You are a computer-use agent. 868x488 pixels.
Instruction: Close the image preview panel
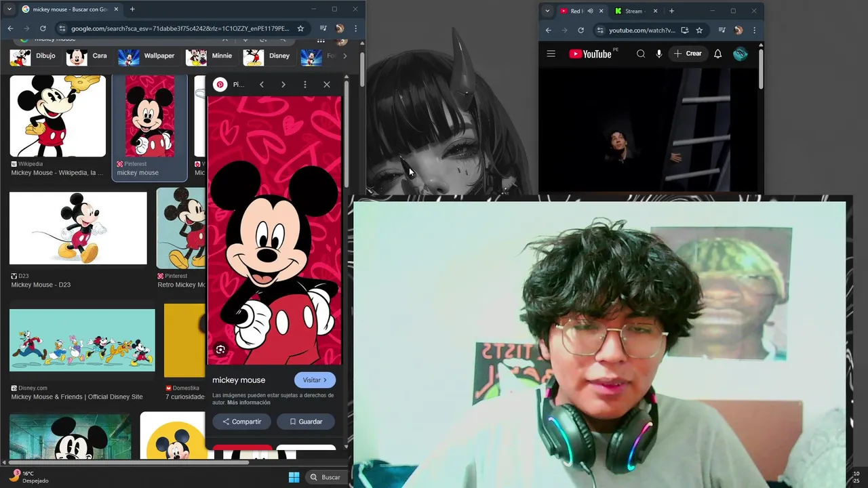click(327, 85)
